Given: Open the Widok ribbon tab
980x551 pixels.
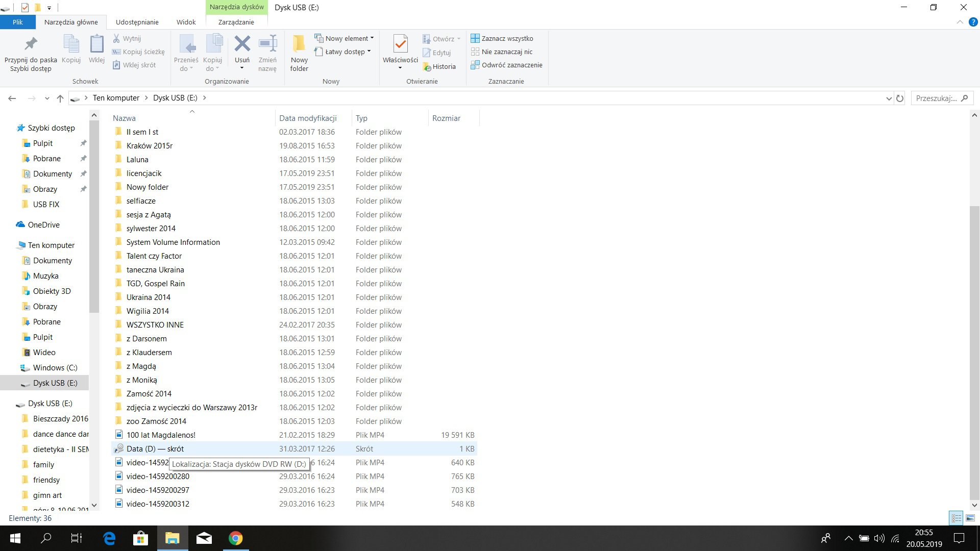Looking at the screenshot, I should click(186, 22).
